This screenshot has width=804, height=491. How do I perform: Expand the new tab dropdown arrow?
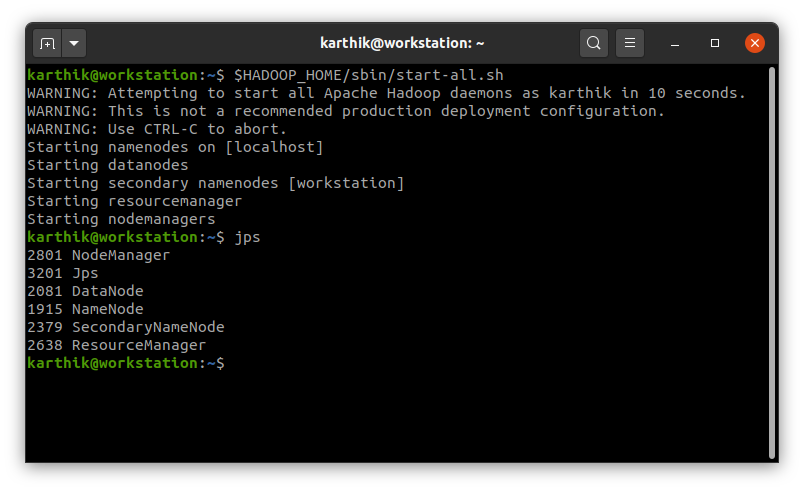[x=74, y=44]
